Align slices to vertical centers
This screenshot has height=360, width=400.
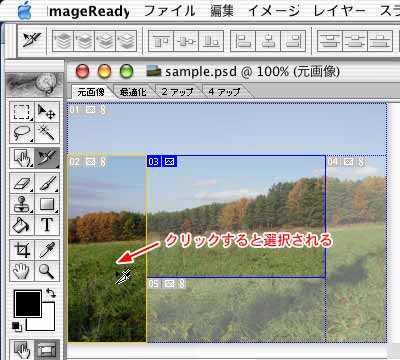click(186, 41)
